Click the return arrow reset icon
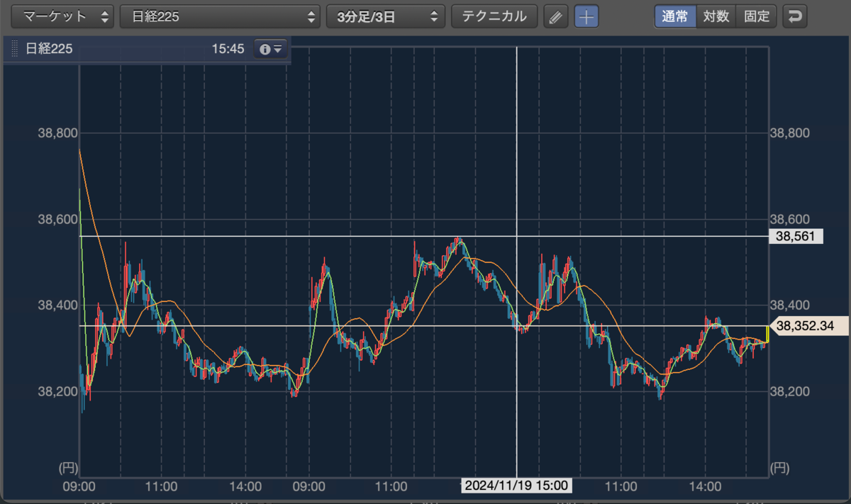Screen dimensions: 851x504 (x=796, y=16)
